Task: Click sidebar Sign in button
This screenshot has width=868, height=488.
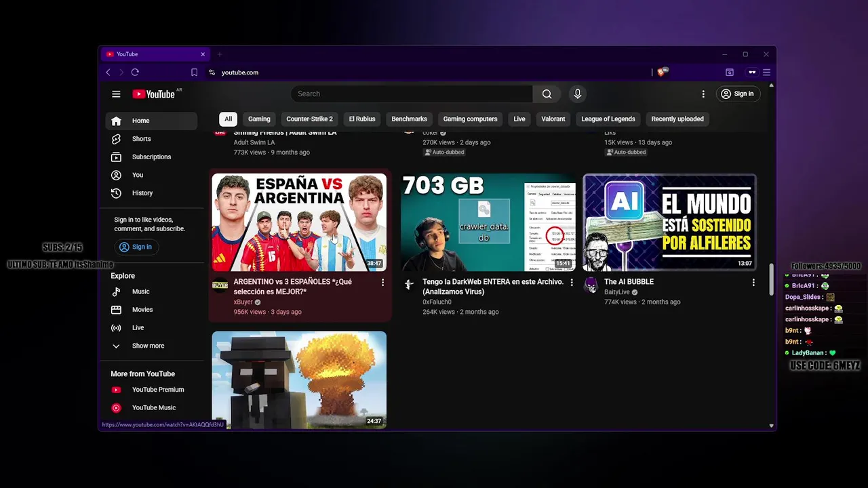Action: (136, 247)
